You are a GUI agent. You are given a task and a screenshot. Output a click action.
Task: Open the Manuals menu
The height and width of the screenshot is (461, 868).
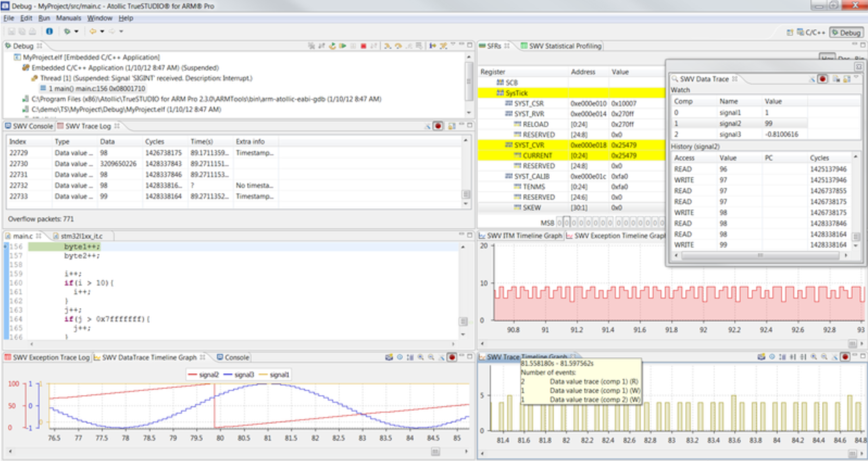(x=68, y=18)
